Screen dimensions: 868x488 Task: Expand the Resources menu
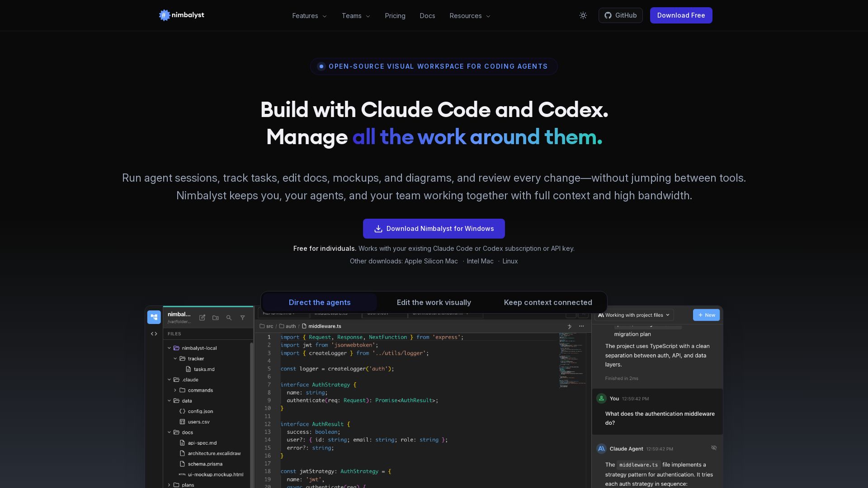tap(470, 16)
